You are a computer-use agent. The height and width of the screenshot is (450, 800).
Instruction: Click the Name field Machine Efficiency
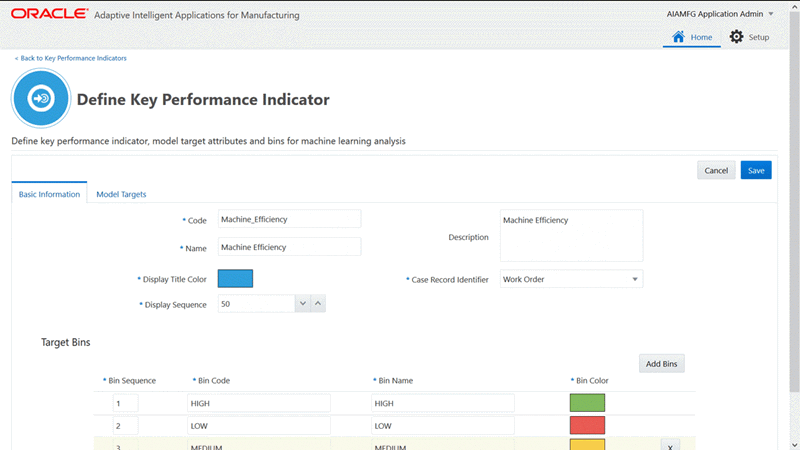(289, 247)
